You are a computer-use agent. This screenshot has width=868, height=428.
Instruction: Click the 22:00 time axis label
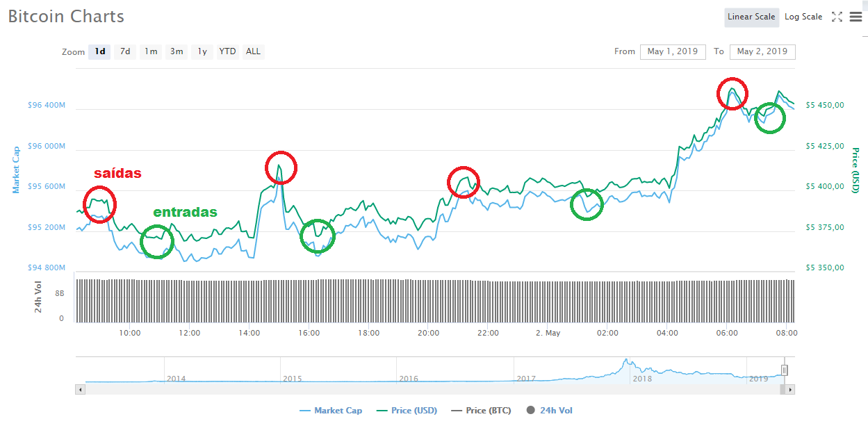[489, 333]
